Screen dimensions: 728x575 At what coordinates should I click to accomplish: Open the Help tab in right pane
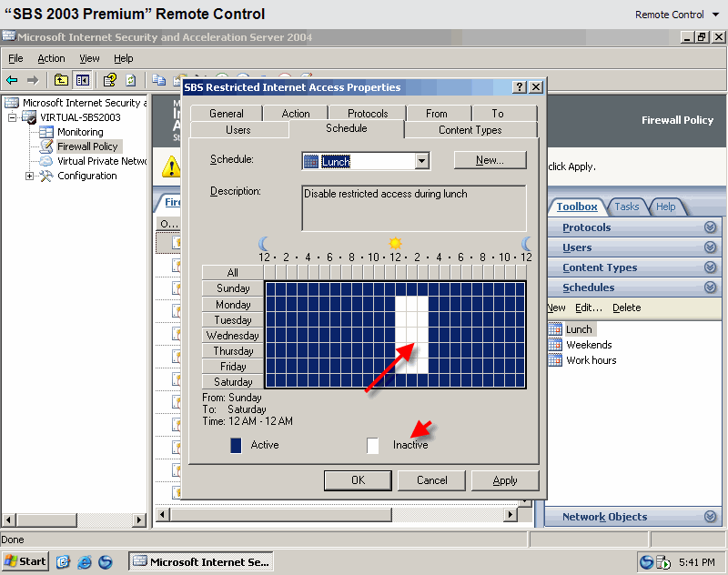[x=665, y=207]
